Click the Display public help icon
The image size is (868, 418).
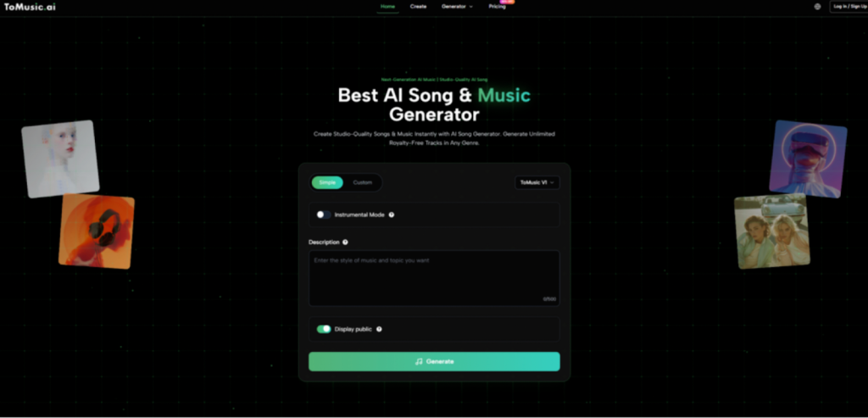pyautogui.click(x=379, y=329)
